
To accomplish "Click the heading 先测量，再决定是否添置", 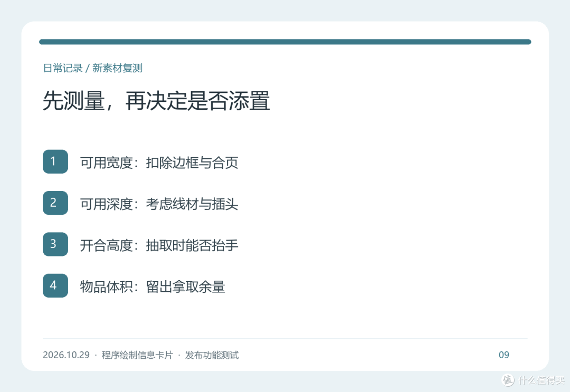I will pyautogui.click(x=156, y=101).
